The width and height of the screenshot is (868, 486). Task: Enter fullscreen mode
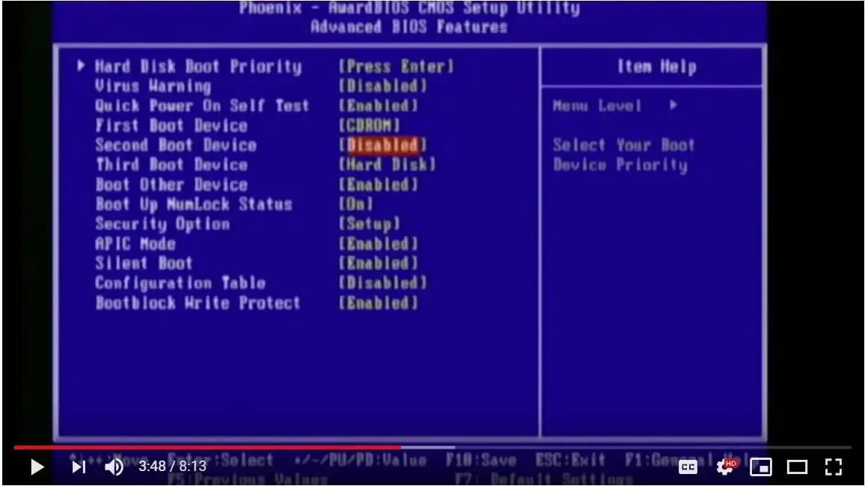click(833, 467)
